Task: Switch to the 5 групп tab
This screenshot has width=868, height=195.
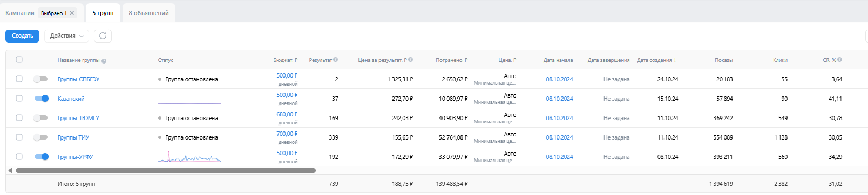Action: pyautogui.click(x=103, y=13)
